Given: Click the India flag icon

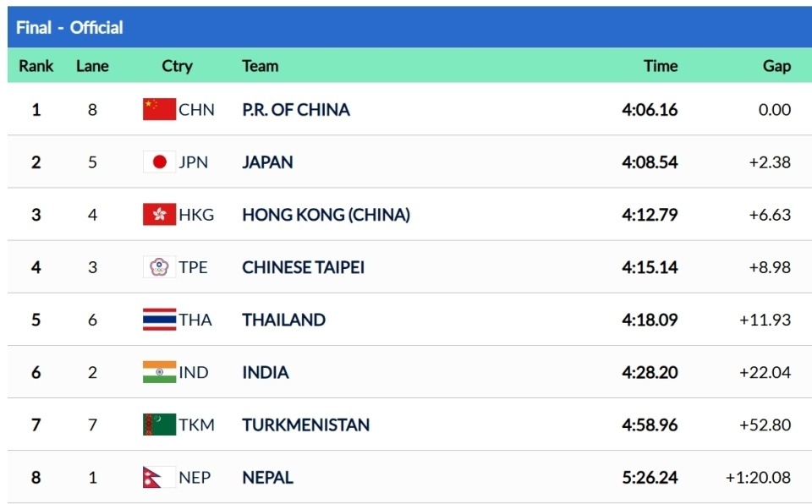Looking at the screenshot, I should pyautogui.click(x=159, y=372).
